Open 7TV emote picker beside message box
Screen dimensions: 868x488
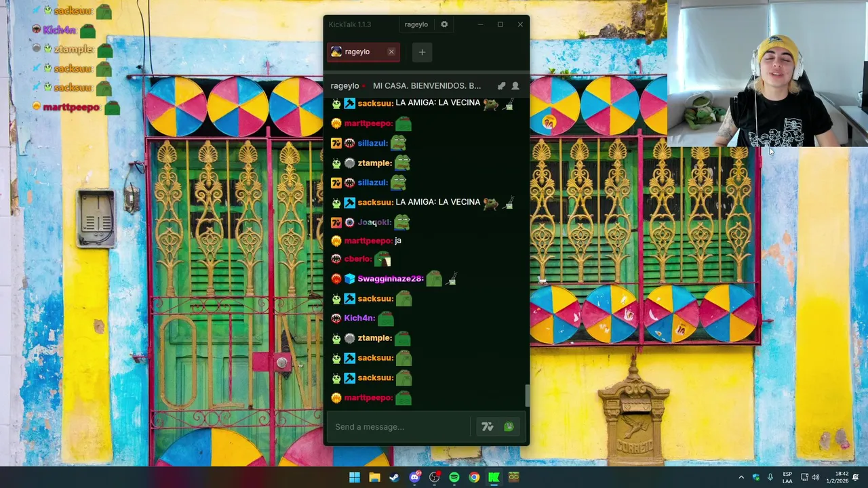click(x=487, y=427)
